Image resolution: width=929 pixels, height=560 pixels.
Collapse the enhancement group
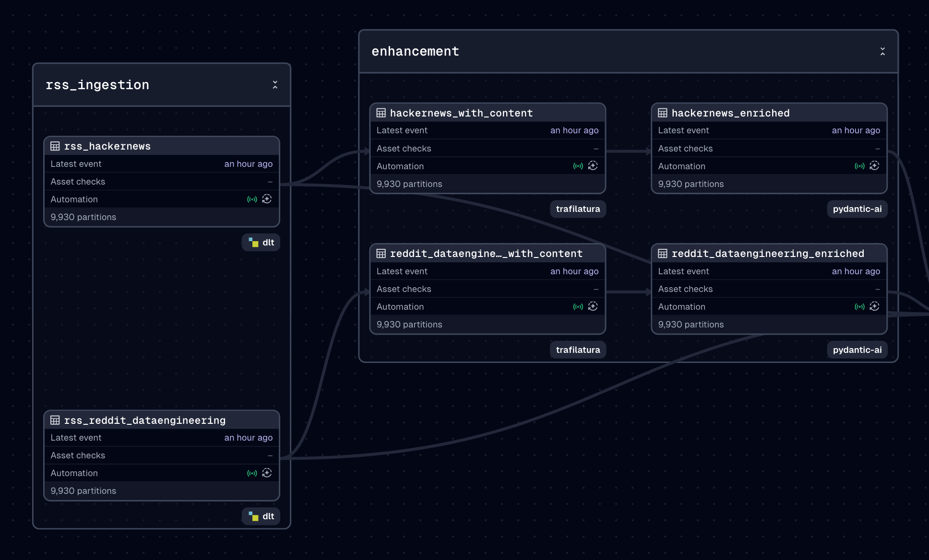882,51
